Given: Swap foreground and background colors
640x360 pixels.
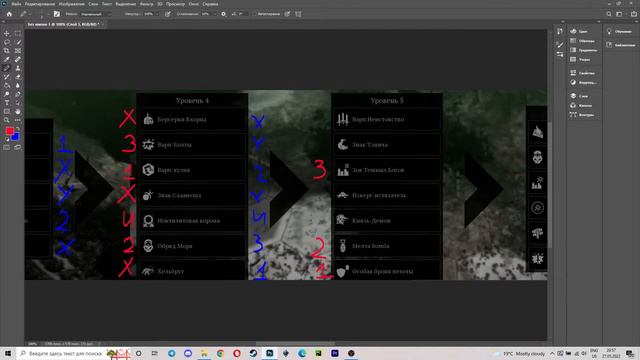Looking at the screenshot, I should coord(18,129).
